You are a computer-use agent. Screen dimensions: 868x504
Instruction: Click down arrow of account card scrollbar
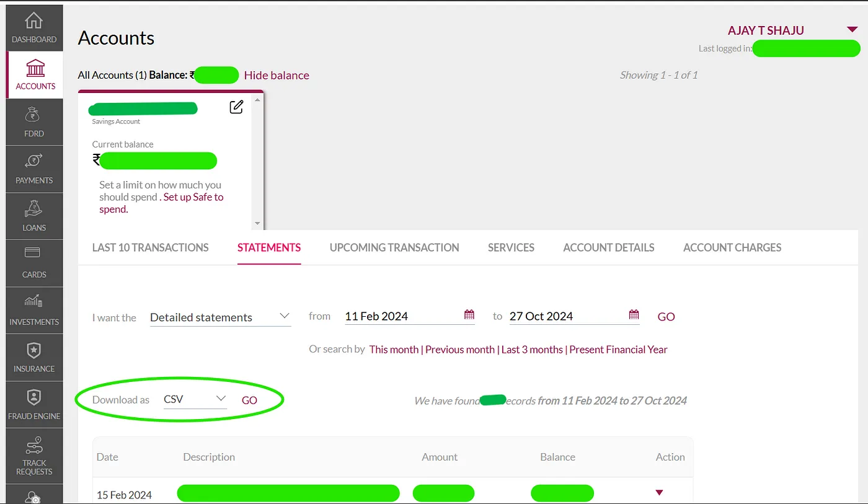(x=258, y=224)
